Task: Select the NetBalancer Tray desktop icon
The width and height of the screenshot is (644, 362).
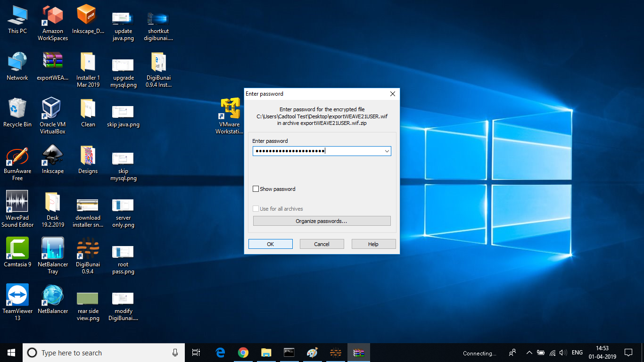Action: tap(52, 249)
